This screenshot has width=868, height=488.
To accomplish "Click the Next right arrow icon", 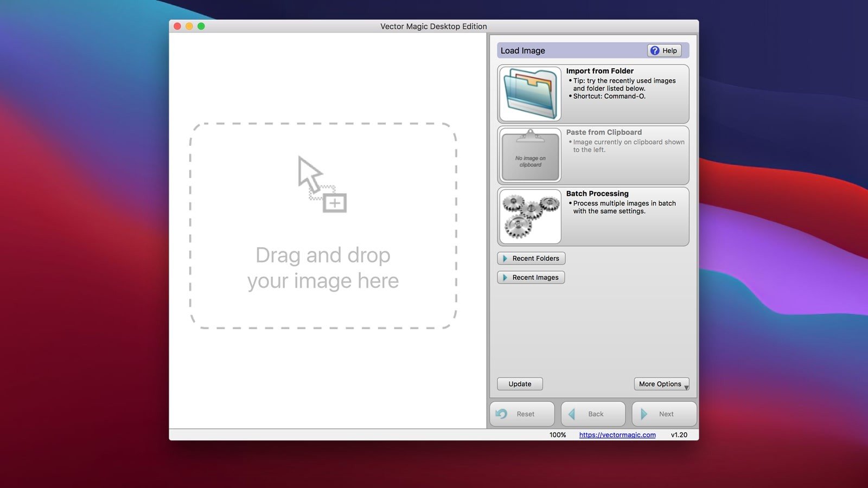I will pos(644,414).
